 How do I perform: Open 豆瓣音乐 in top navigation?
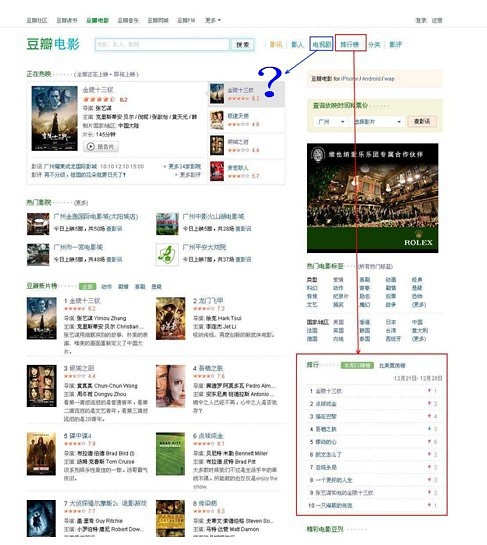pyautogui.click(x=128, y=21)
